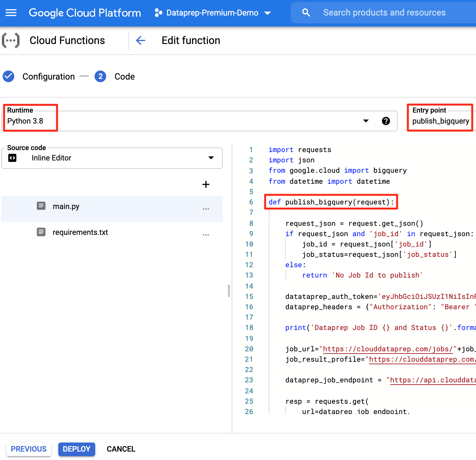
Task: Select main.py in the file list
Action: coord(66,206)
